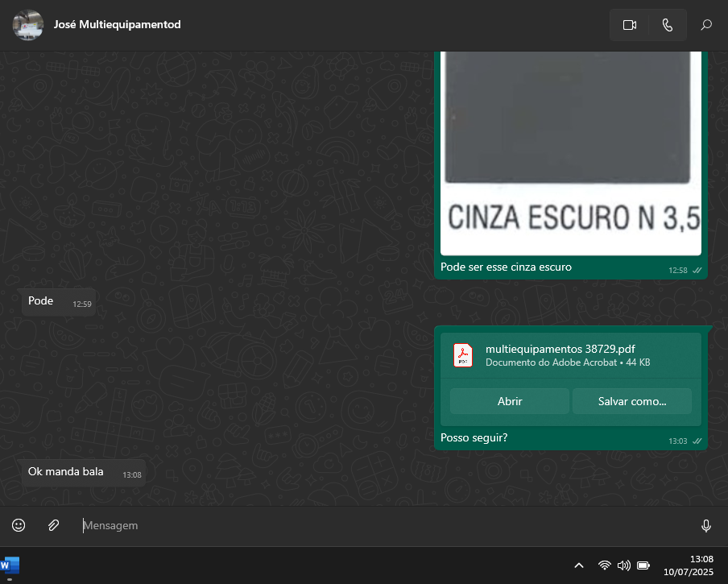
Task: Record a voice message with microphone
Action: pyautogui.click(x=706, y=525)
